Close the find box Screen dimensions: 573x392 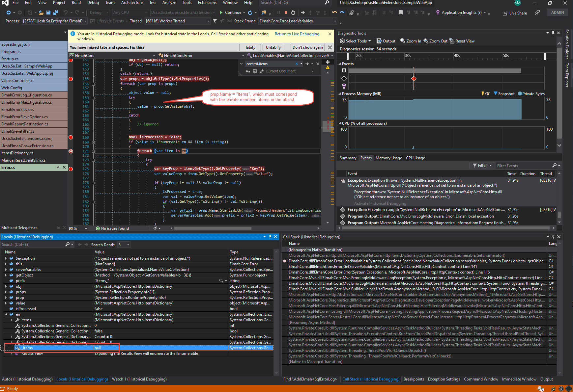318,64
